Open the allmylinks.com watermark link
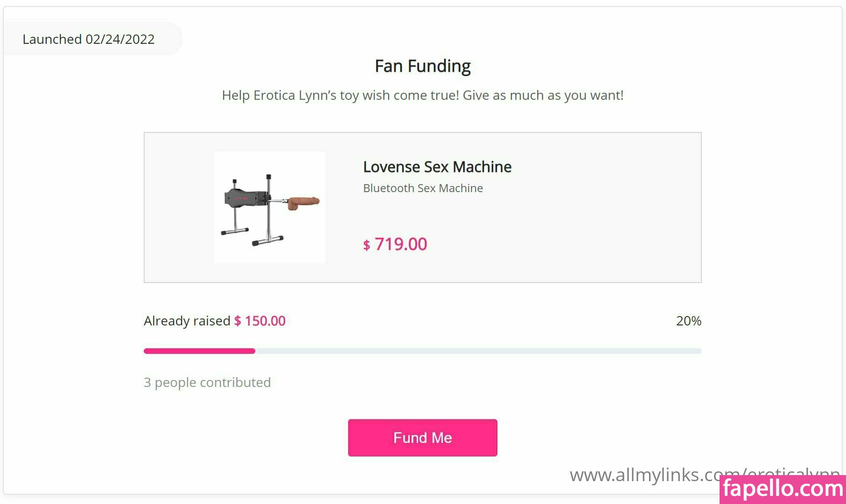 tap(644, 475)
